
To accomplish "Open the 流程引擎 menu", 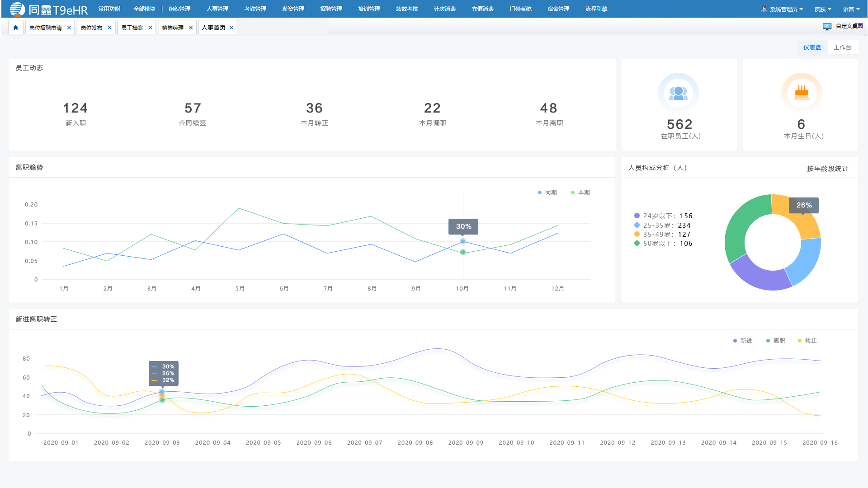I will click(x=596, y=9).
